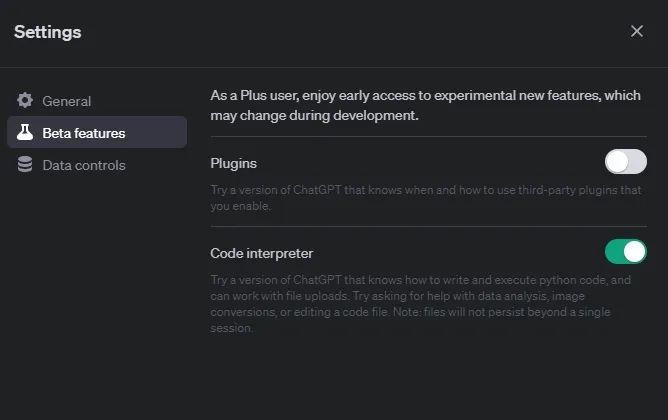Click the Code interpreter description paragraph
Screen dimensions: 668x420
point(420,304)
